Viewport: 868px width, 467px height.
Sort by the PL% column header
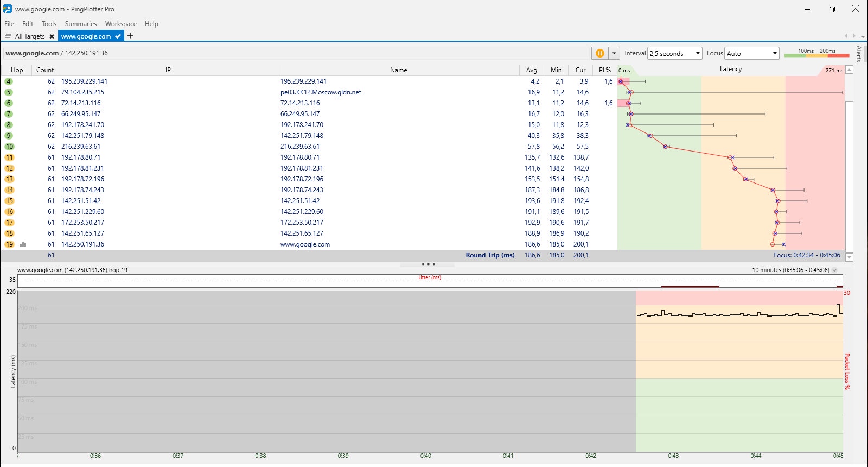[605, 70]
